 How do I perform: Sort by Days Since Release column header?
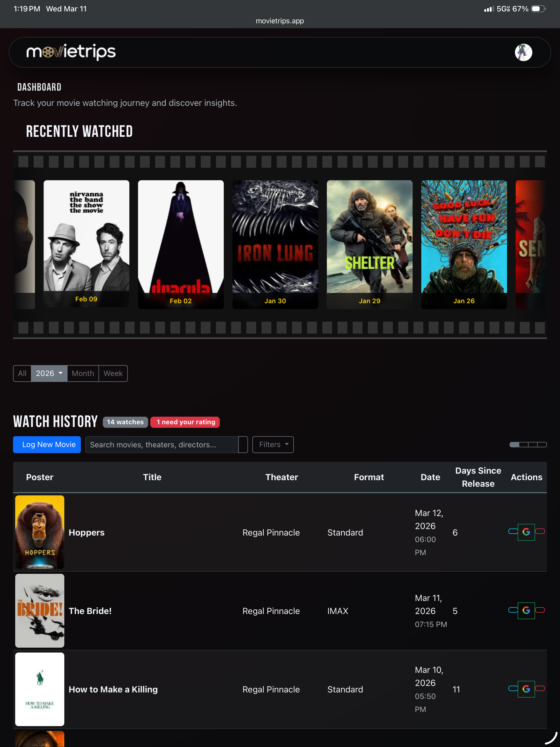[478, 477]
